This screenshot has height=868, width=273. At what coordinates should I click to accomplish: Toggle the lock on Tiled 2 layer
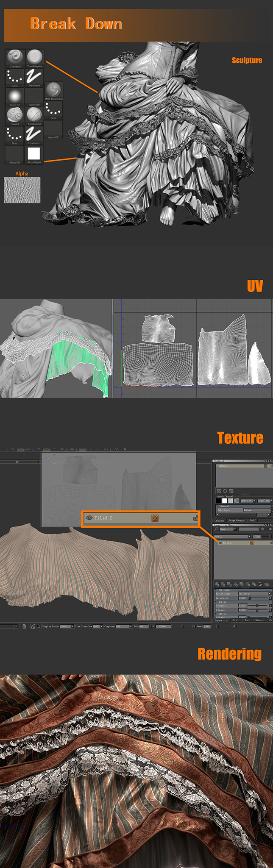[271, 543]
